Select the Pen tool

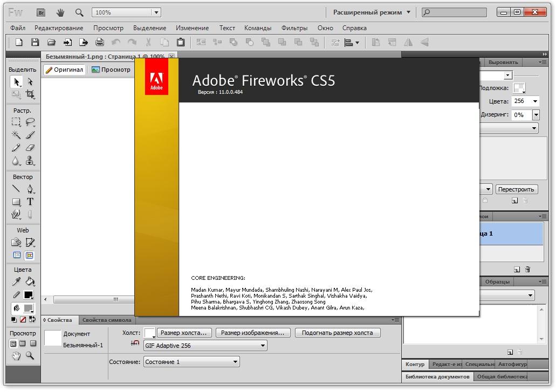tap(30, 189)
